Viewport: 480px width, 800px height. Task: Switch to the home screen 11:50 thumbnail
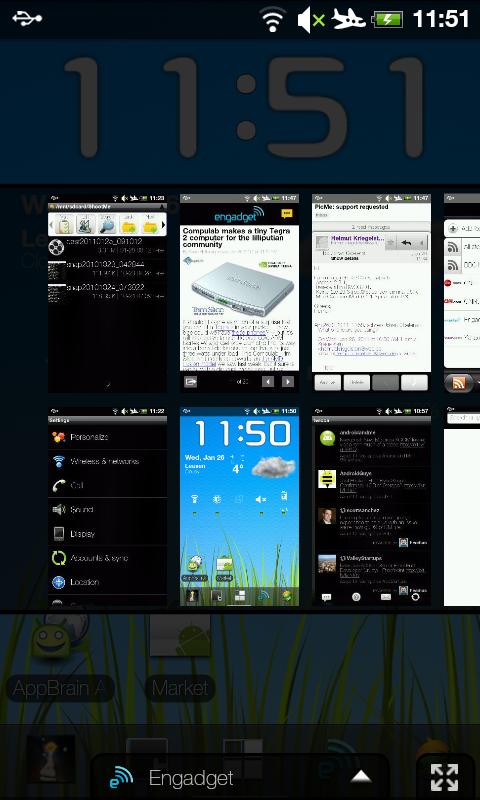tap(239, 506)
